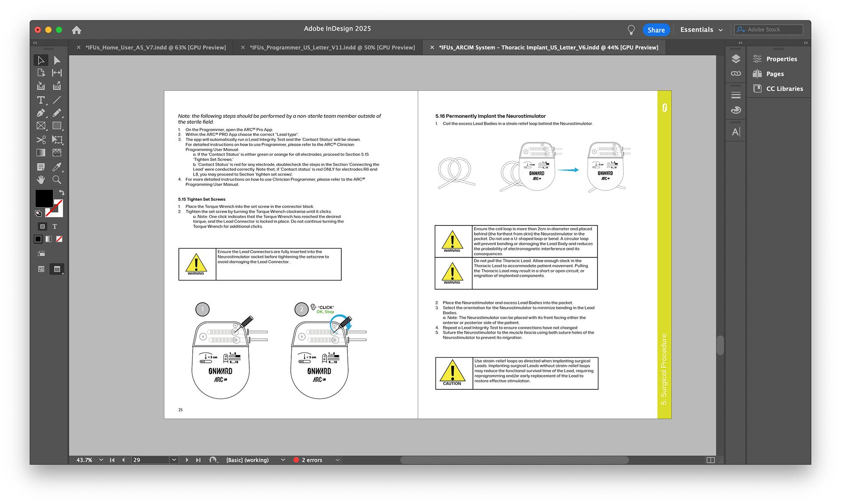Select the Free Transform tool
Screen dimensions: 841x504
coord(57,140)
